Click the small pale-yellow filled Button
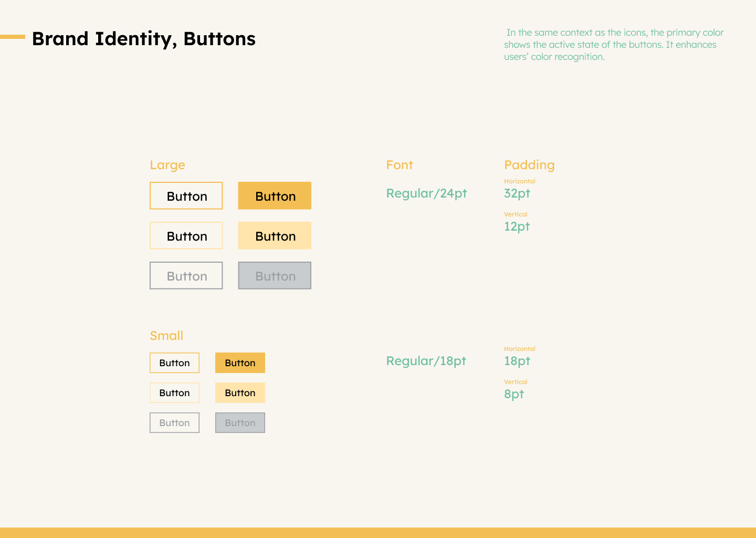 (x=240, y=393)
